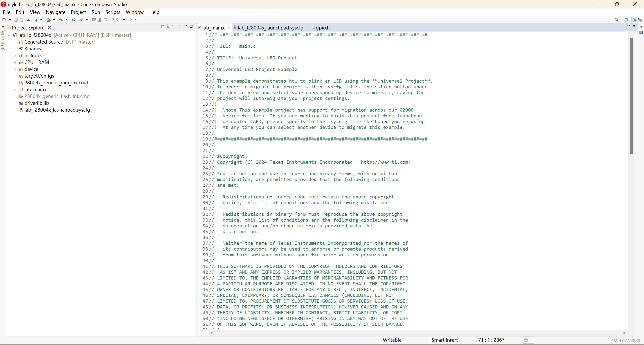
Task: Click the toolbar search magnifier icon
Action: 616,20
